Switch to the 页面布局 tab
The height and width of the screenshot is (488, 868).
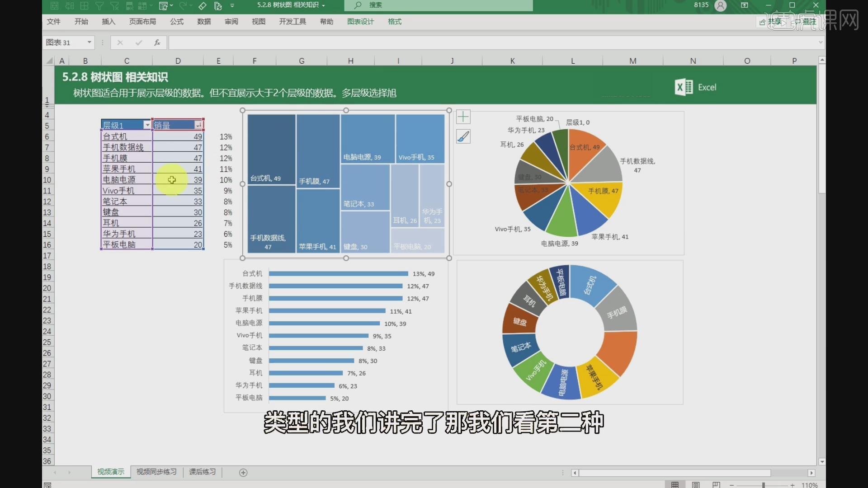coord(142,22)
